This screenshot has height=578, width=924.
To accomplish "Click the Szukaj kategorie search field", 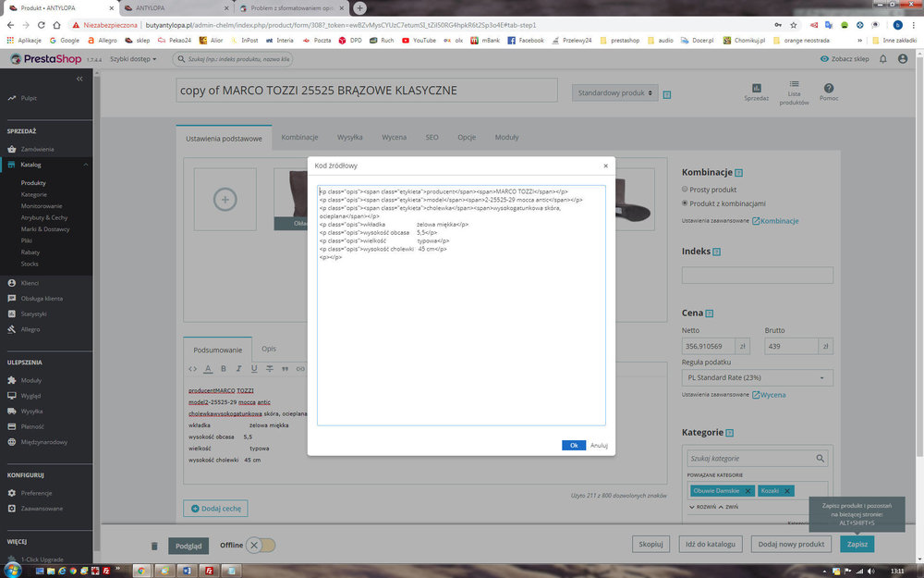I will click(x=758, y=459).
